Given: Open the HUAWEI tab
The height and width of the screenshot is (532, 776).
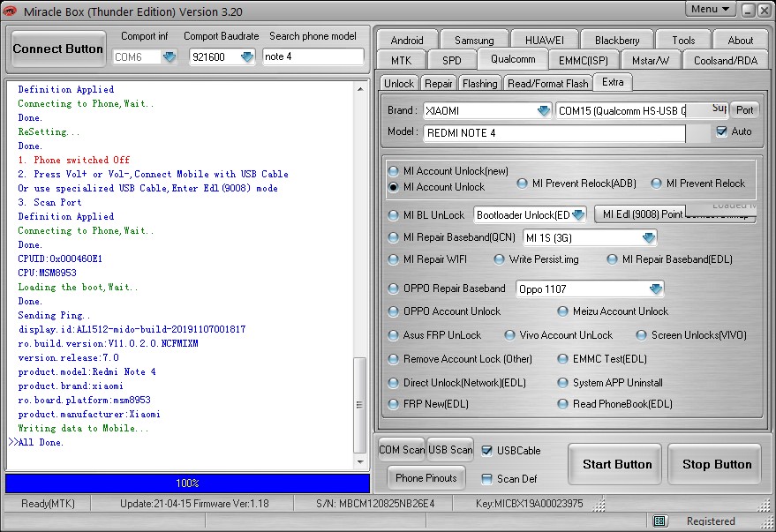Looking at the screenshot, I should (545, 40).
